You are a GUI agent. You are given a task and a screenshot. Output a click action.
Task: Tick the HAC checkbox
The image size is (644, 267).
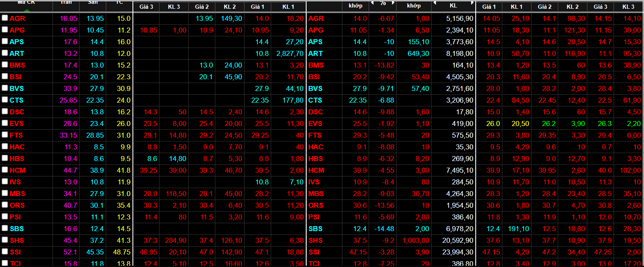5,146
